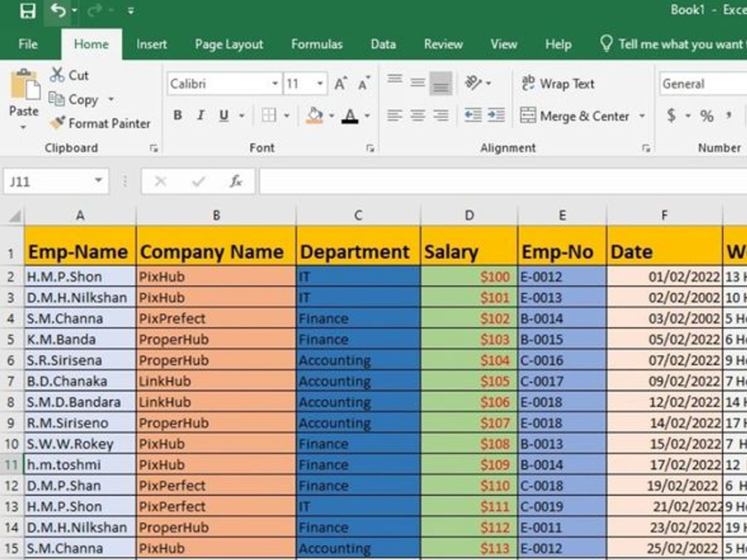Screen dimensions: 747x560
Task: Click Decrease Indent icon
Action: click(473, 115)
